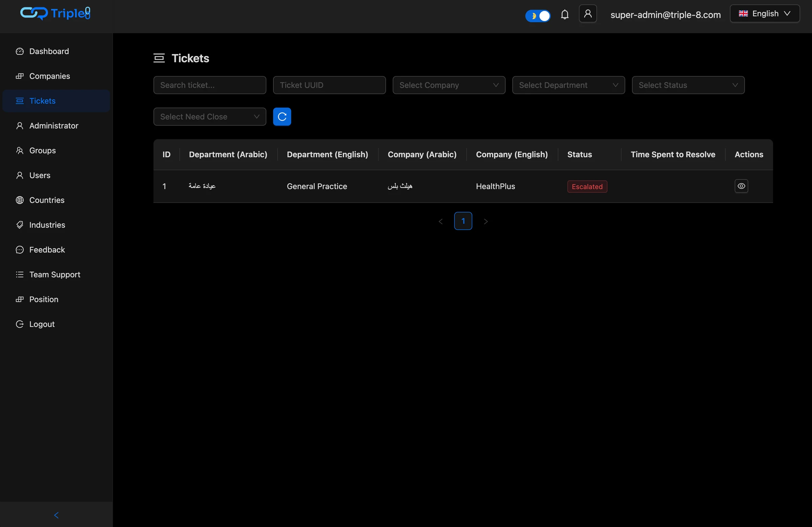Click the Actions column header

[x=749, y=154]
